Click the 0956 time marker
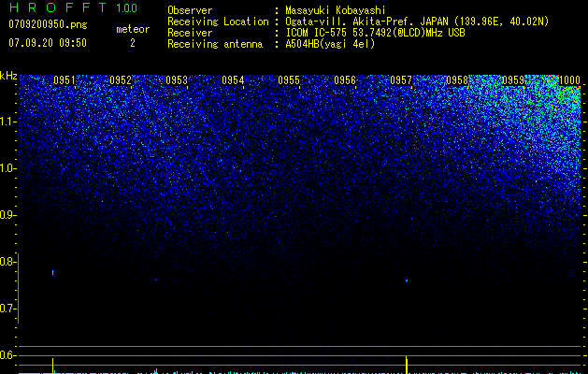This screenshot has width=588, height=374. (x=345, y=80)
